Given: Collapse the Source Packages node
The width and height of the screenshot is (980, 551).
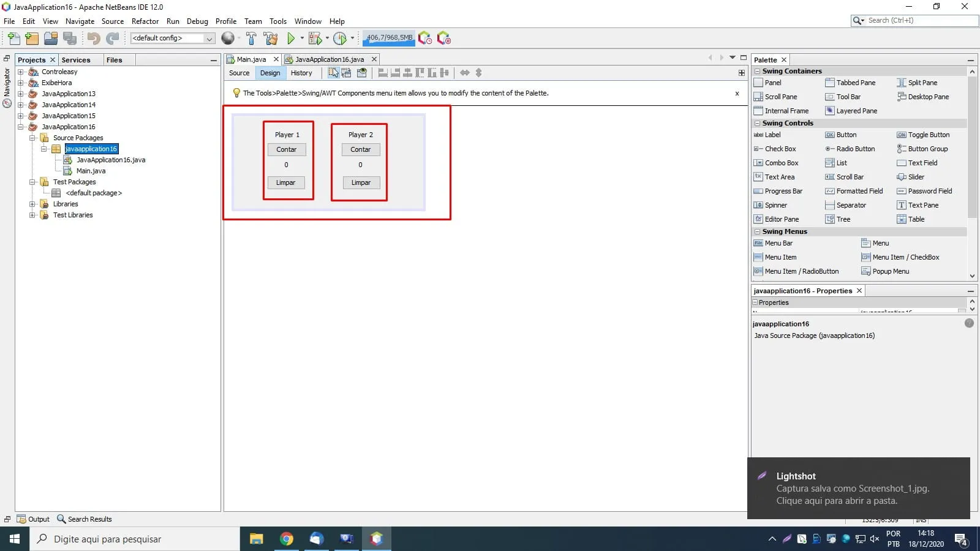Looking at the screenshot, I should (32, 138).
